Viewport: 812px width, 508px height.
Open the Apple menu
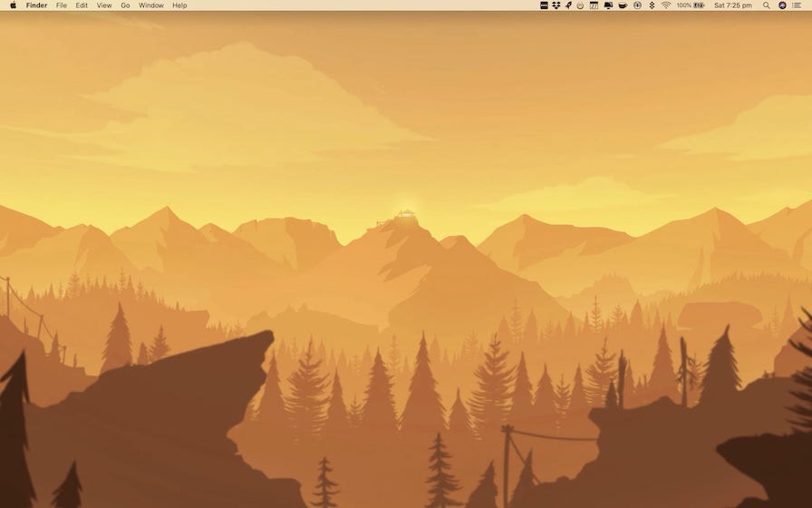point(13,5)
